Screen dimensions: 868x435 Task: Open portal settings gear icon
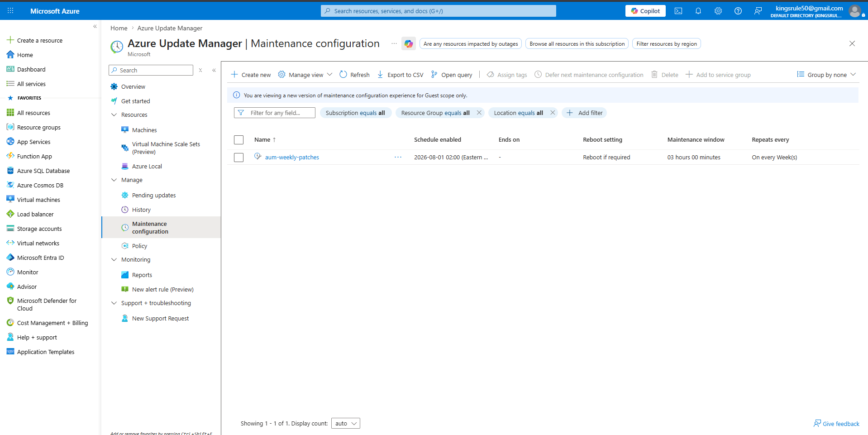tap(718, 11)
